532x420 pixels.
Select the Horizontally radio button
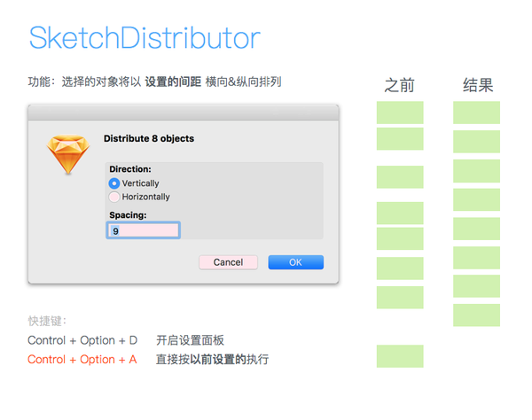113,197
